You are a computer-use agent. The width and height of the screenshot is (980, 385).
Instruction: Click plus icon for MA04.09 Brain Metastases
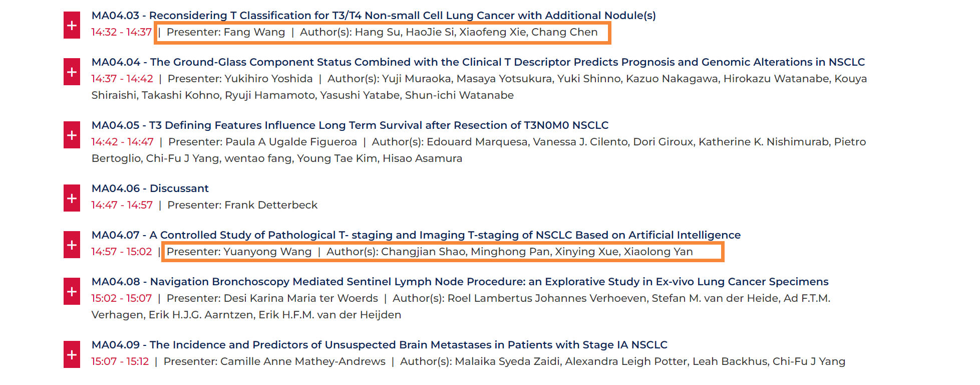click(x=72, y=354)
